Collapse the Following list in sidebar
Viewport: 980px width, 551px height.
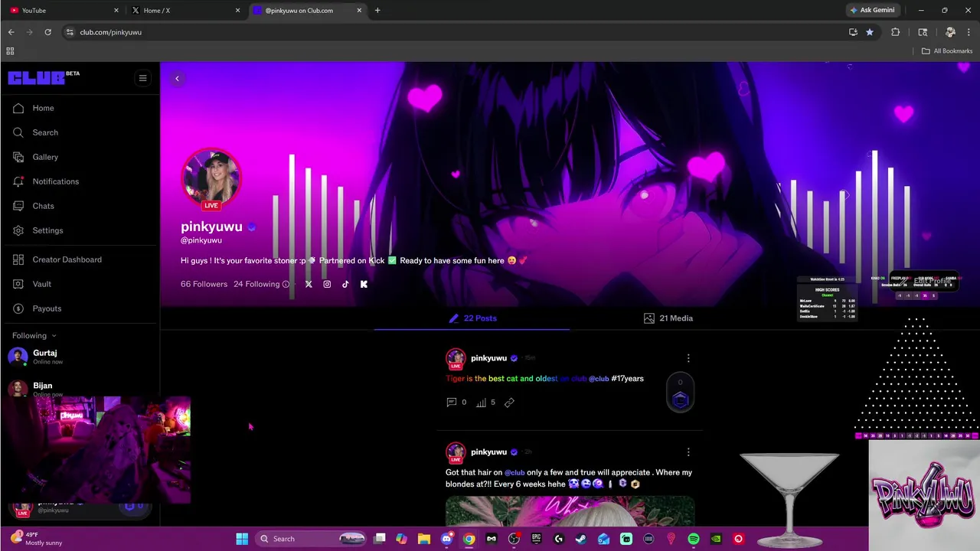pyautogui.click(x=34, y=335)
